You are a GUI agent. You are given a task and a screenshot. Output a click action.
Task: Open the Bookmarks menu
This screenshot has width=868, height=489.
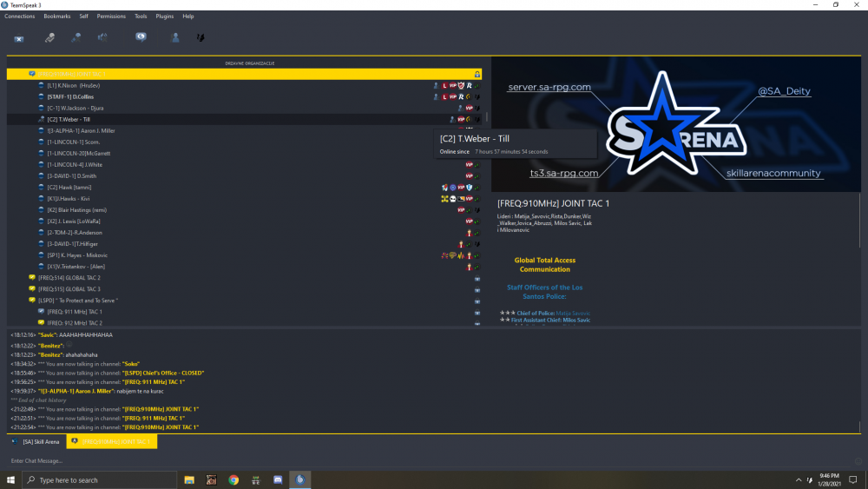click(57, 17)
